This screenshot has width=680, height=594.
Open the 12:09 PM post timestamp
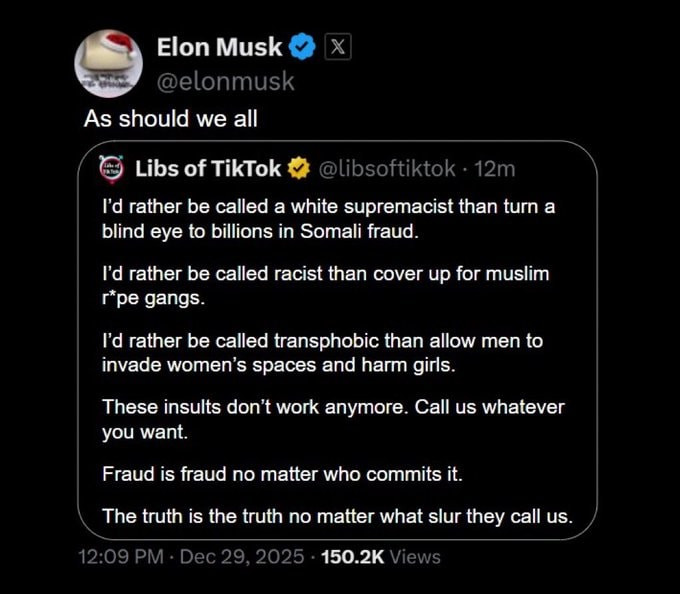click(120, 557)
